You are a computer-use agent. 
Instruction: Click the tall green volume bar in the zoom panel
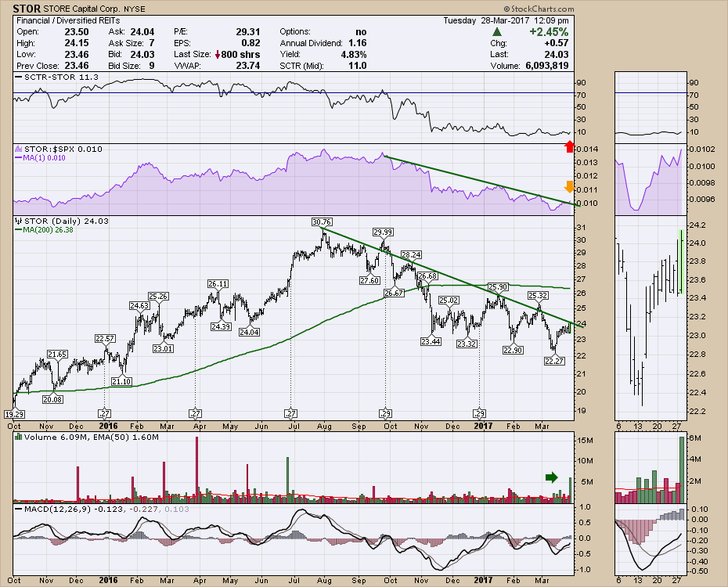point(682,470)
